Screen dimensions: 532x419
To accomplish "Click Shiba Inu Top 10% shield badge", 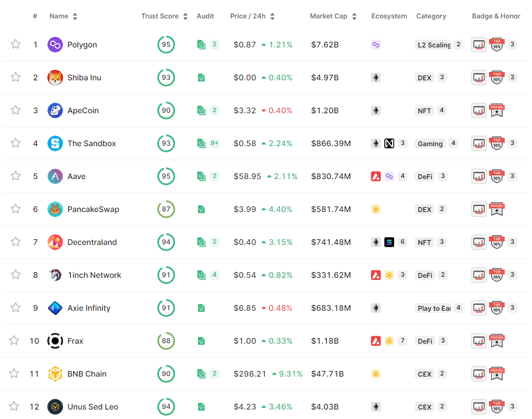I will (x=497, y=78).
